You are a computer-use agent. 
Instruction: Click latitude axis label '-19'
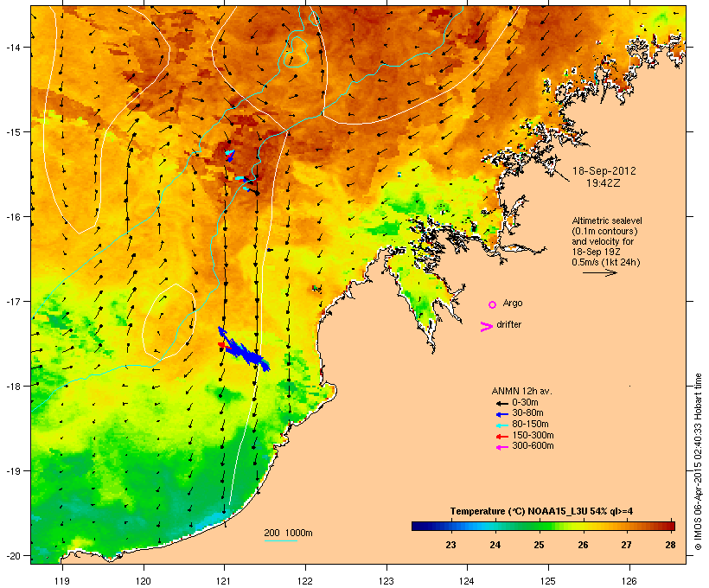tap(12, 471)
